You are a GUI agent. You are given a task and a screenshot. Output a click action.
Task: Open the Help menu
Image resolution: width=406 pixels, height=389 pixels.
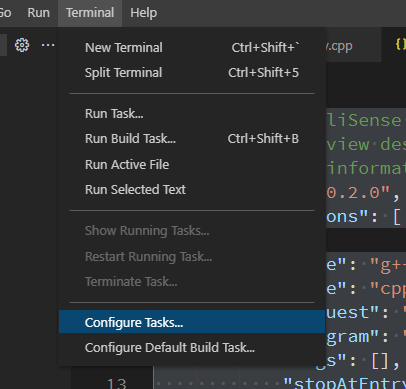[x=144, y=13]
